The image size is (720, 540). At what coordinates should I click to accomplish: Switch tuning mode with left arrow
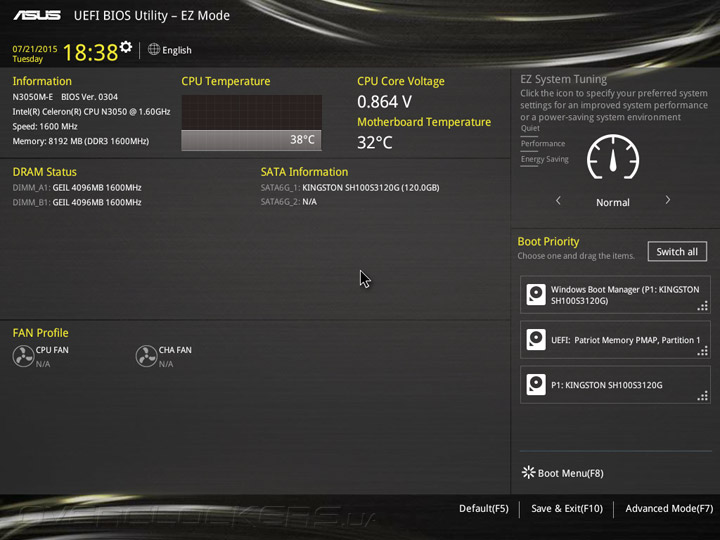coord(558,201)
